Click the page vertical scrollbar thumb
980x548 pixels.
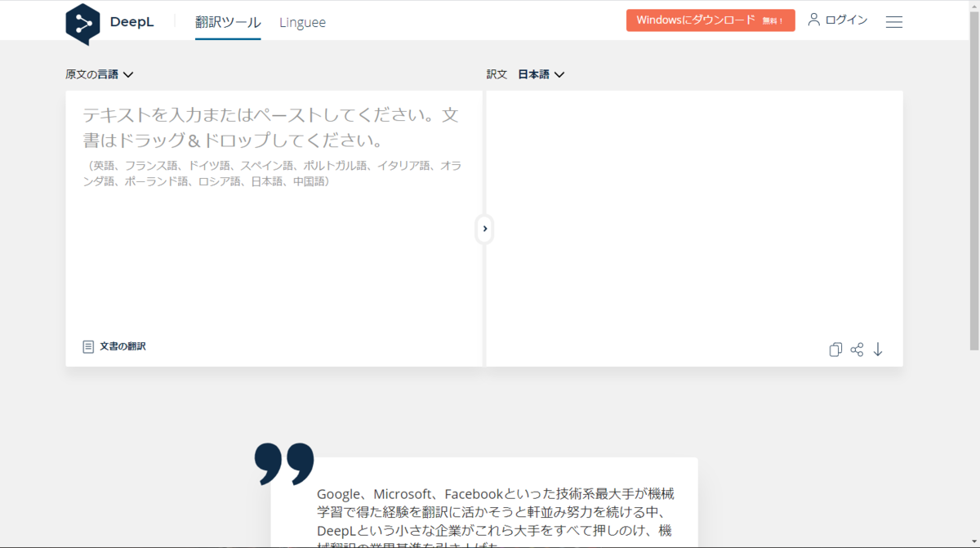click(x=974, y=180)
